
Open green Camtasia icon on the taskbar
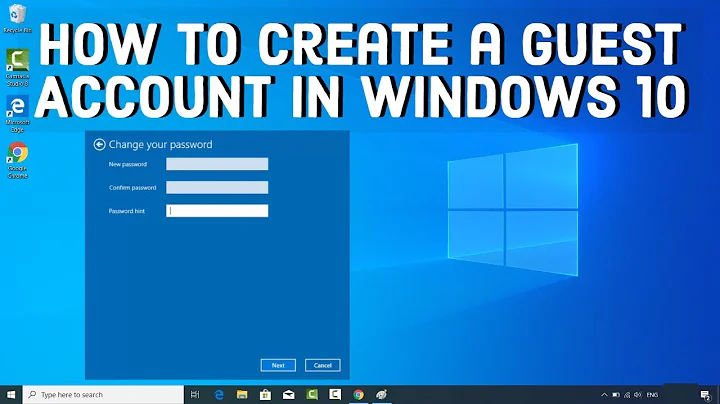[x=312, y=395]
